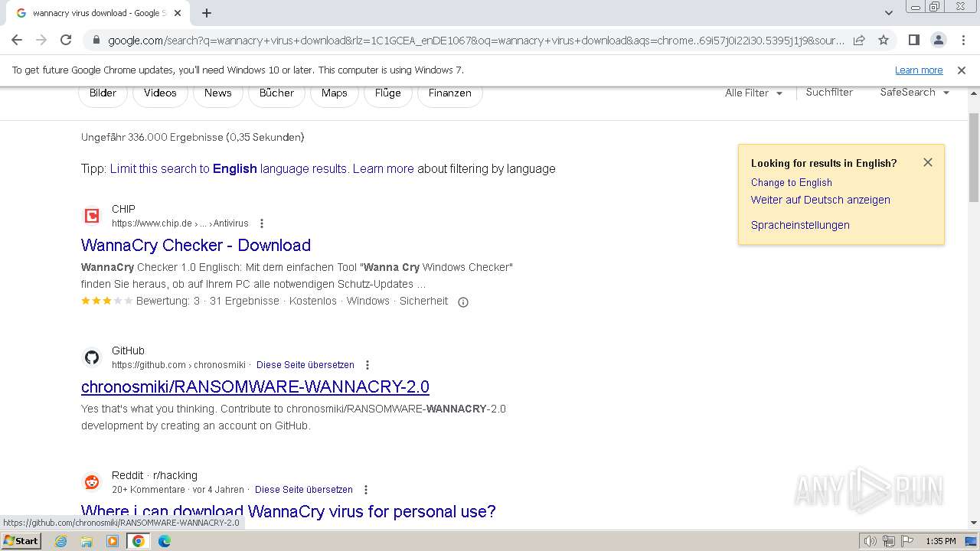Click the page vertical scrollbar thumb
The image size is (980, 551).
coord(974,156)
